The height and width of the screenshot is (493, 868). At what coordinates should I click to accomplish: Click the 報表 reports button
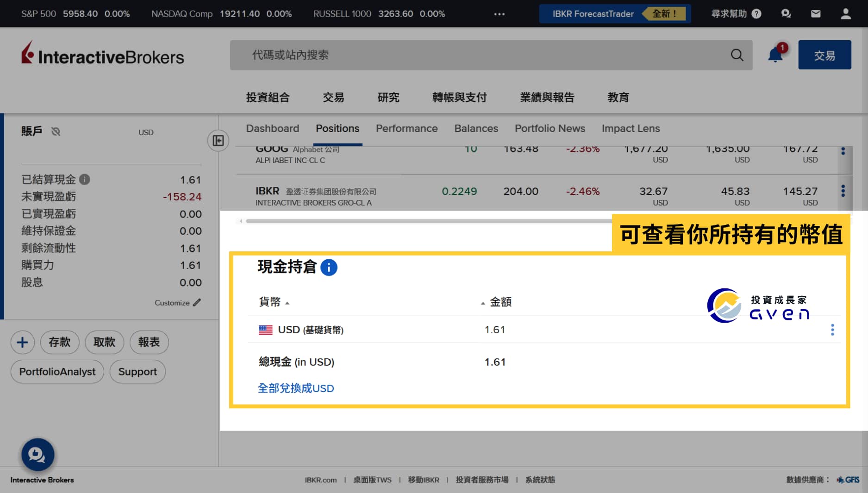click(x=149, y=342)
